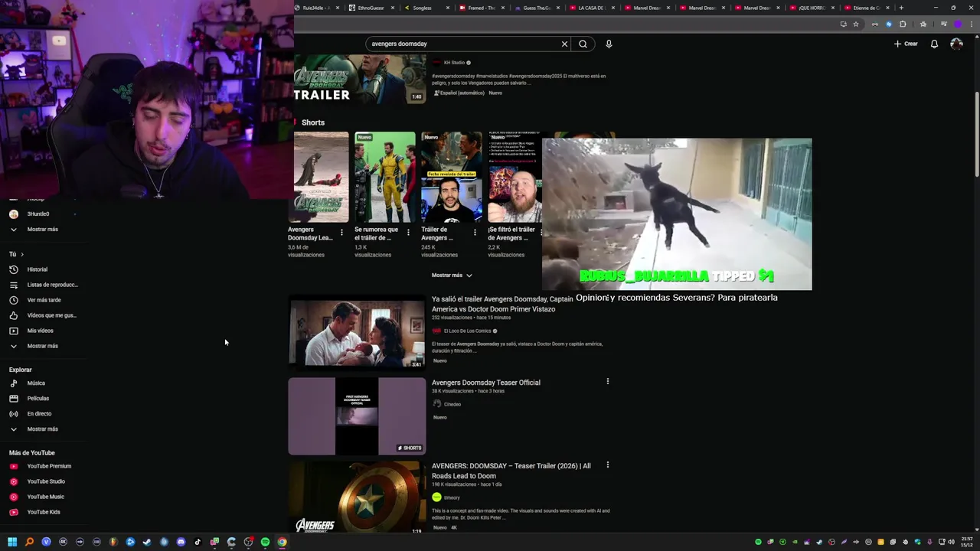980x551 pixels.
Task: Open TikTok from the taskbar
Action: [x=198, y=542]
